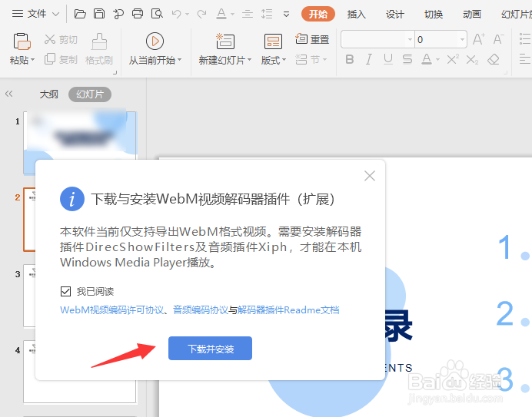Image resolution: width=532 pixels, height=417 pixels.
Task: Open the 解码器插件Readme文档 link
Action: (x=288, y=309)
